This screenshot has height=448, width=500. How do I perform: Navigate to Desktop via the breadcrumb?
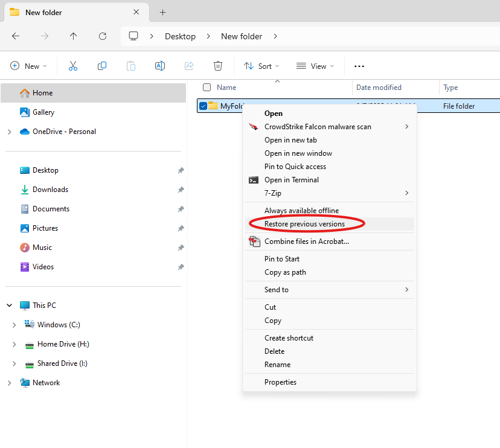[180, 36]
